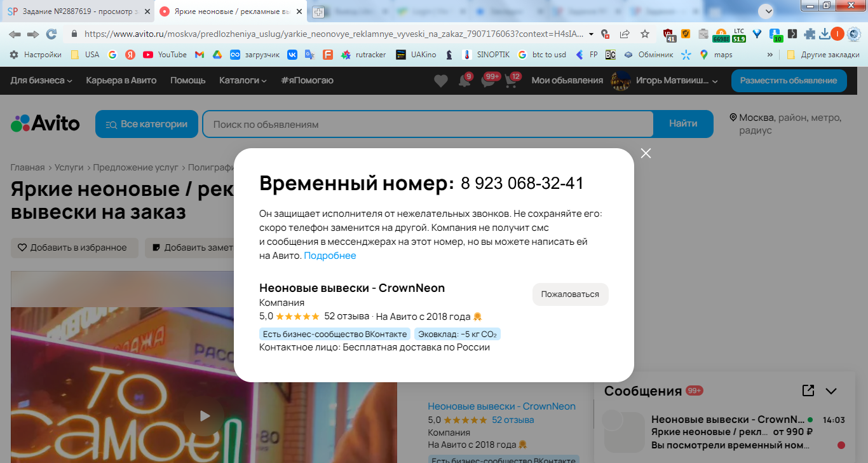Viewport: 868px width, 463px height.
Task: Click Главная breadcrumb
Action: [27, 168]
